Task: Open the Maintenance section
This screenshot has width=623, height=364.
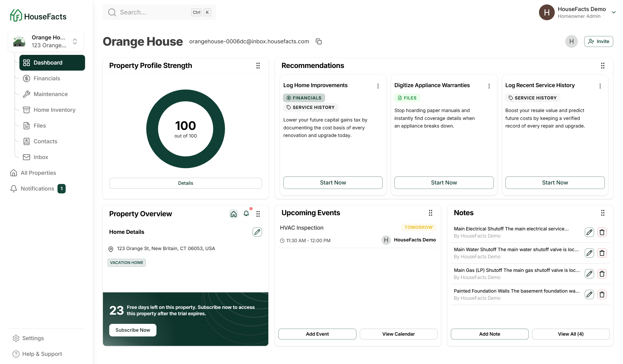Action: pyautogui.click(x=50, y=94)
